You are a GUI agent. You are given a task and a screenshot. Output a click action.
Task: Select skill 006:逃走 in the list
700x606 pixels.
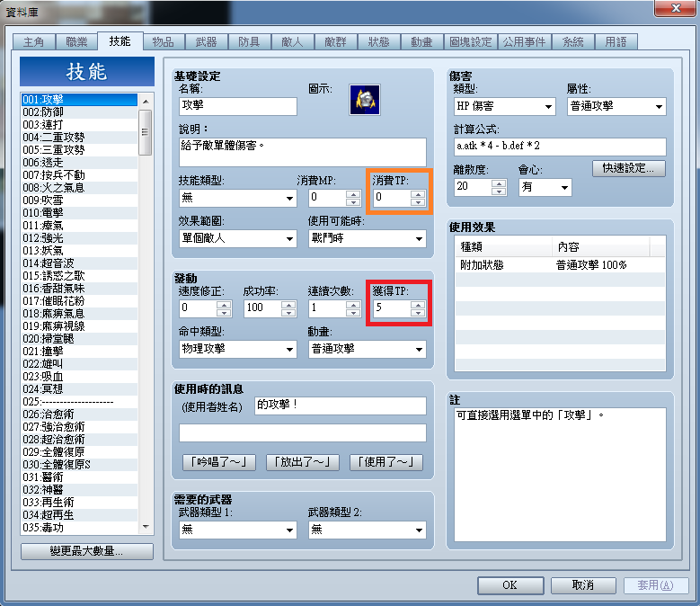point(79,163)
